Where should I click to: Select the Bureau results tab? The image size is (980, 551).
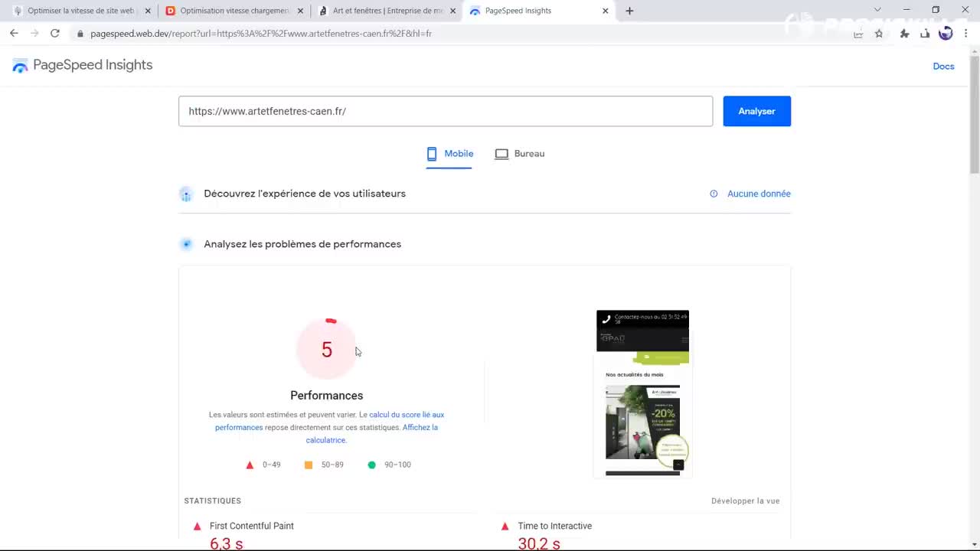520,154
